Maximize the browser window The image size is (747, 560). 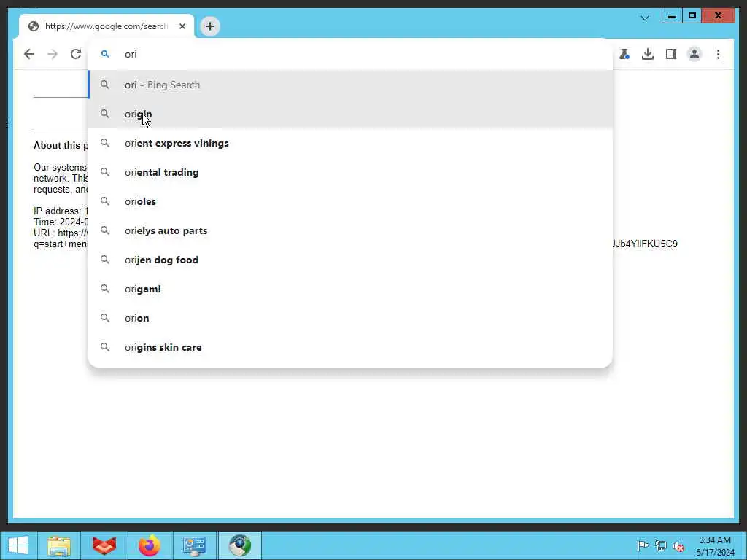click(x=692, y=16)
